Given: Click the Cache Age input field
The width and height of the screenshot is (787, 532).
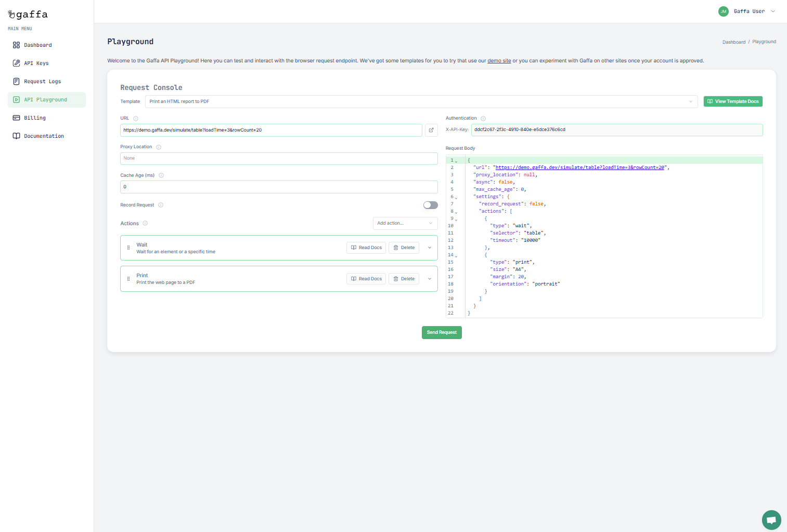Looking at the screenshot, I should [x=279, y=187].
